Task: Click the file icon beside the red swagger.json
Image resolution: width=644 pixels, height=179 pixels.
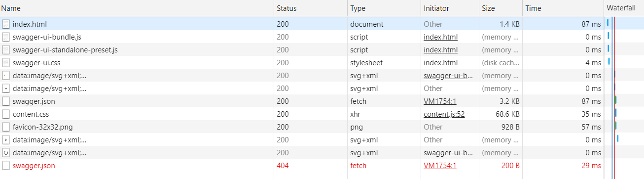Action: (6, 165)
